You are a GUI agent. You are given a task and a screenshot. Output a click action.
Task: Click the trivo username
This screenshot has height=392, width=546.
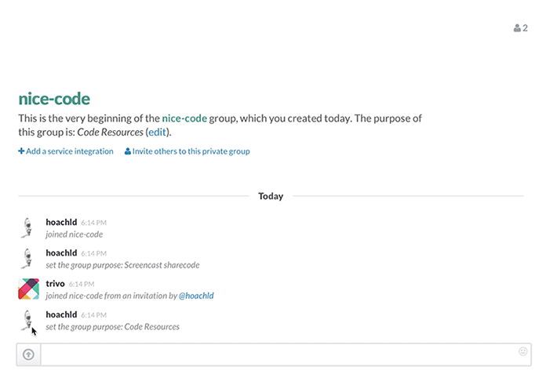pos(55,284)
